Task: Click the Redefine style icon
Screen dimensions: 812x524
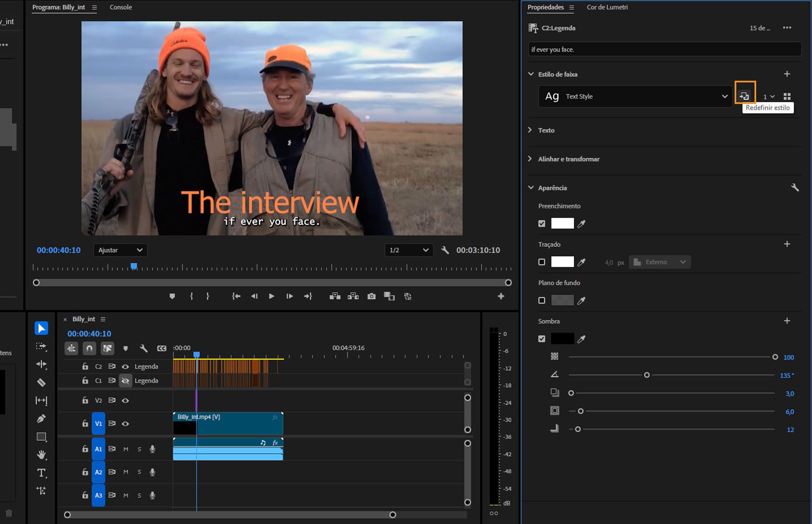Action: click(x=745, y=96)
